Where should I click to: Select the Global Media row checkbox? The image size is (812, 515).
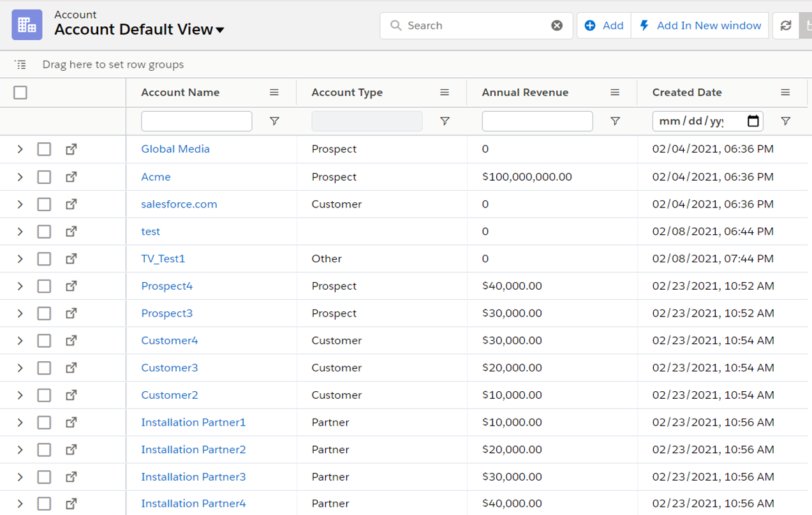click(44, 149)
